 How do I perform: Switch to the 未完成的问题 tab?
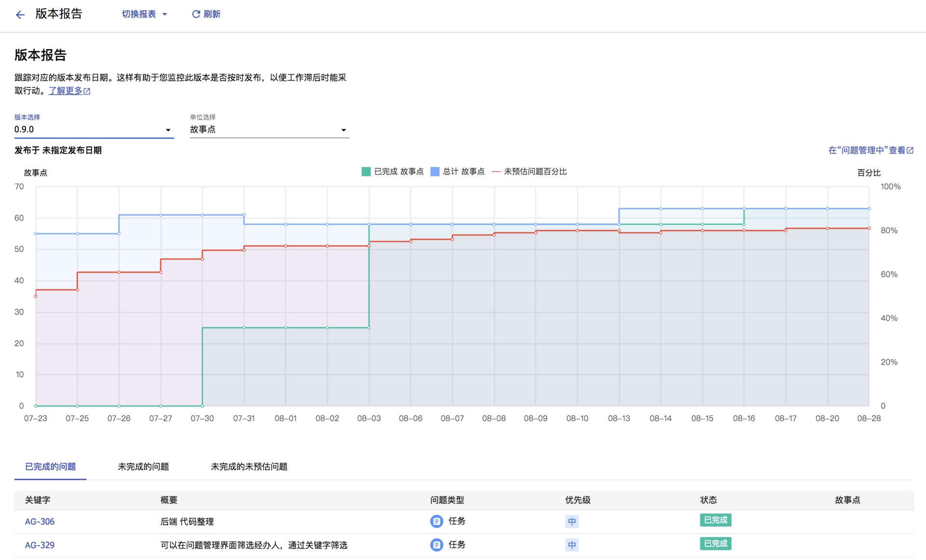click(143, 466)
